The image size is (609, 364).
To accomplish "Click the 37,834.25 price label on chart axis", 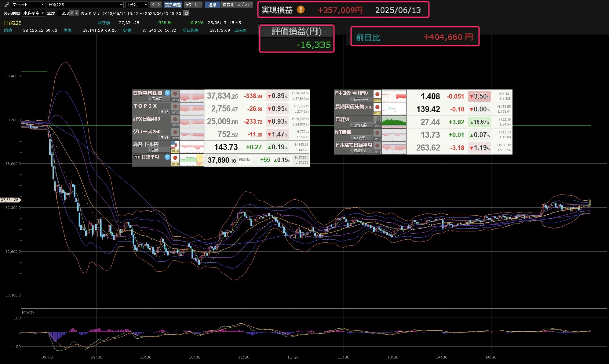I will pos(10,200).
